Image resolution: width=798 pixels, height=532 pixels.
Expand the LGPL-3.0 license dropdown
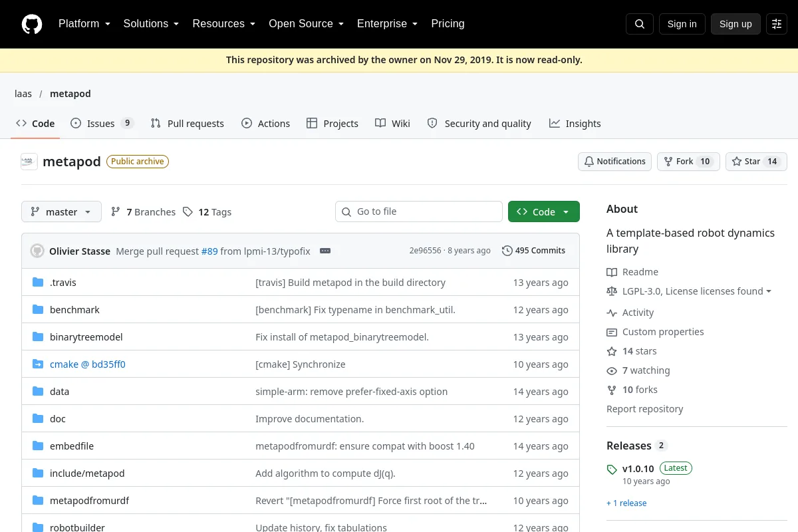697,291
